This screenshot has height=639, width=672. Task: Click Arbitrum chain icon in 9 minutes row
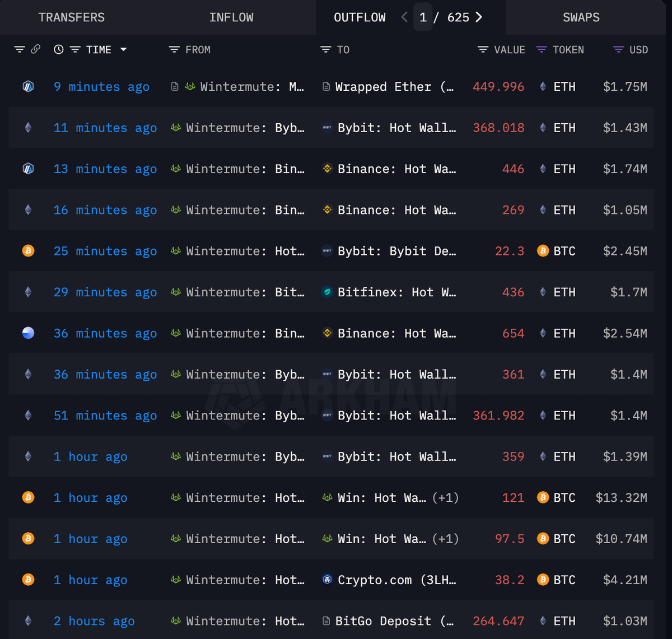[x=28, y=87]
